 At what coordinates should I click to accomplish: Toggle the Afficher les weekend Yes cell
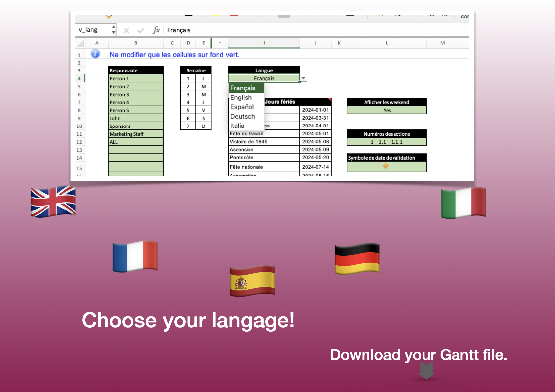[386, 110]
